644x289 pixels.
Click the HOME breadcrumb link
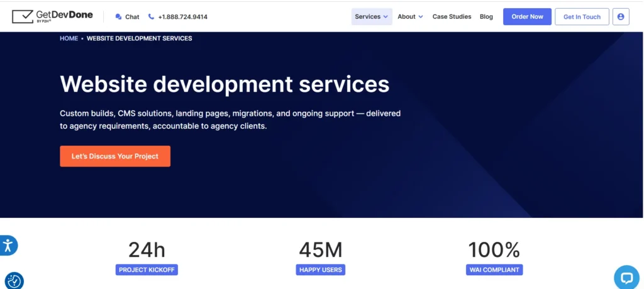coord(69,38)
